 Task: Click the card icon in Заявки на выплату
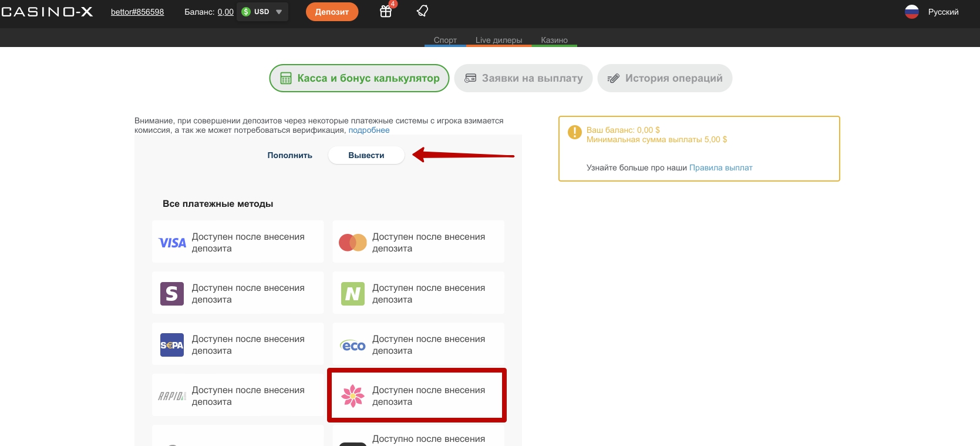pos(470,78)
